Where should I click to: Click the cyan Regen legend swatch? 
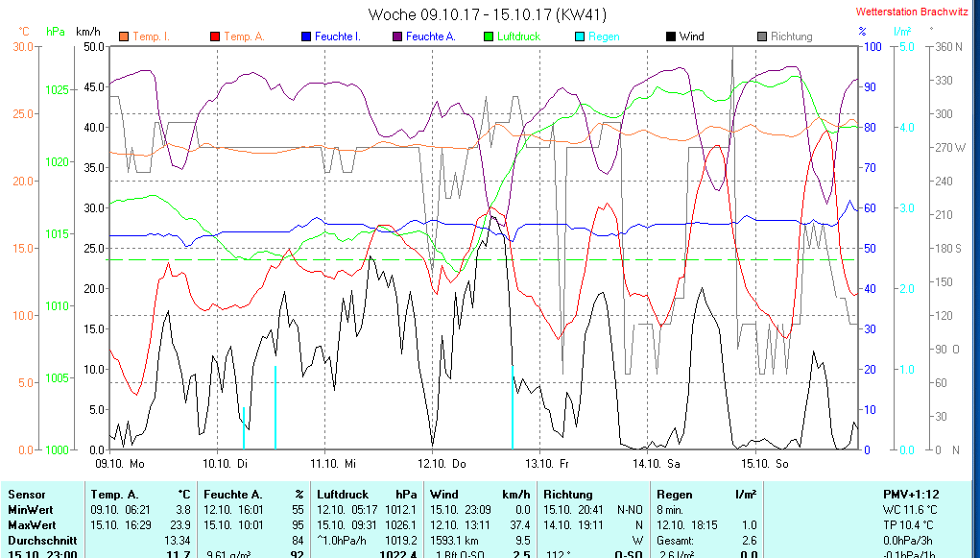579,36
